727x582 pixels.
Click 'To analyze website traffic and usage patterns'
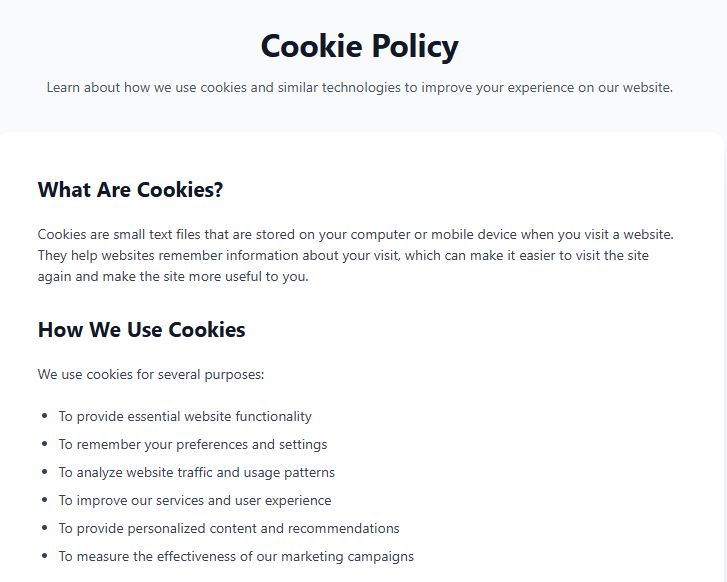197,472
